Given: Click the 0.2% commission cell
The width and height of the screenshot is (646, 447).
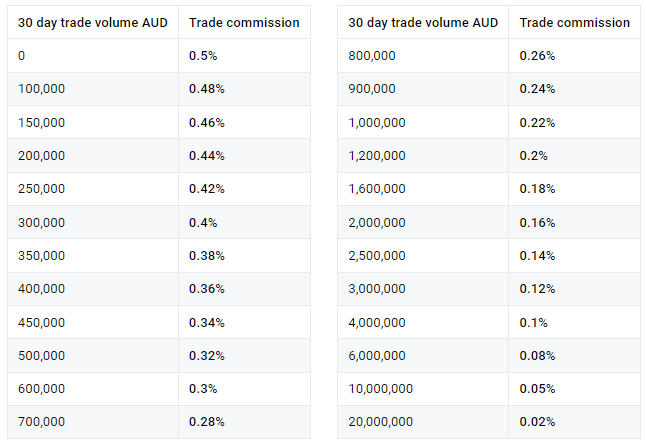Looking at the screenshot, I should 533,156.
